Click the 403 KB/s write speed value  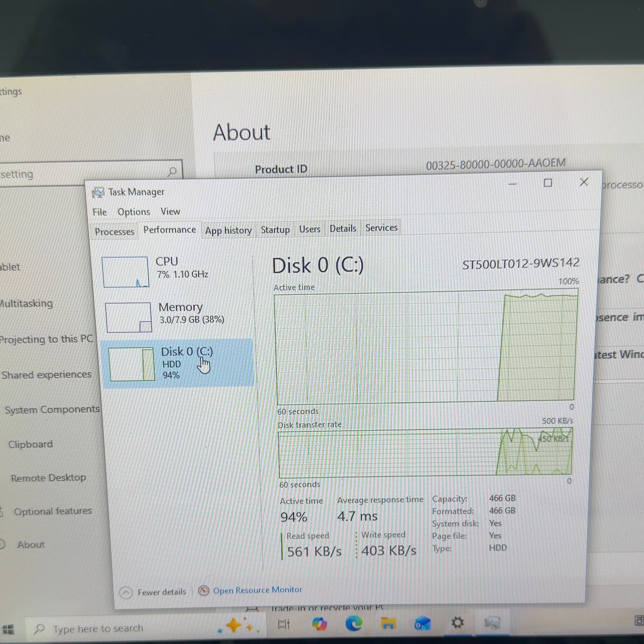click(x=389, y=551)
